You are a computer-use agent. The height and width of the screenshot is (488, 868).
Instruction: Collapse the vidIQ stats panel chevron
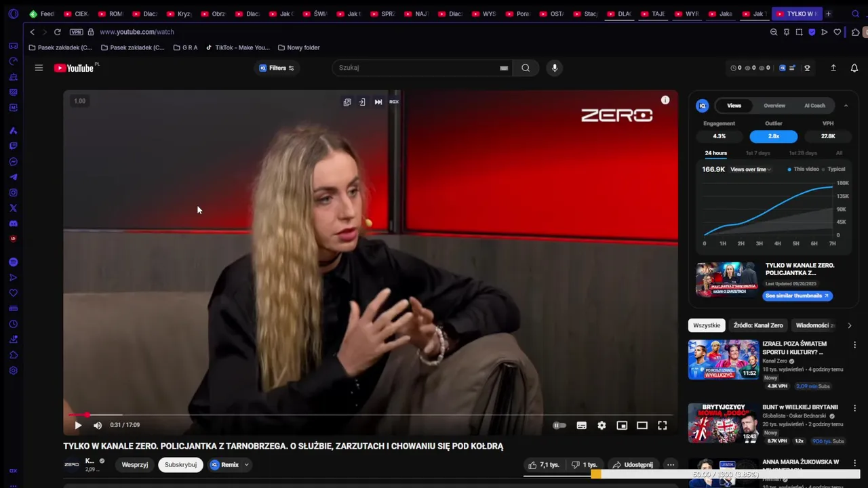[x=846, y=106]
